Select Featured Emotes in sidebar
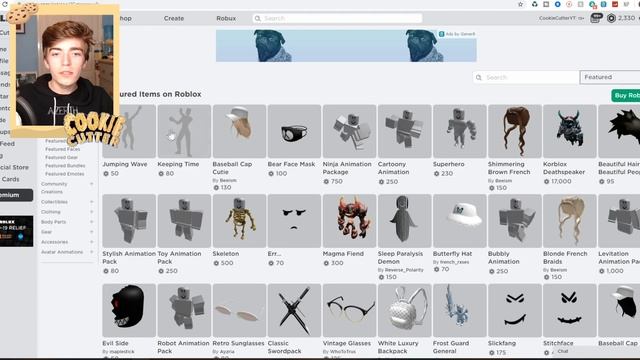This screenshot has width=640, height=360. point(64,173)
